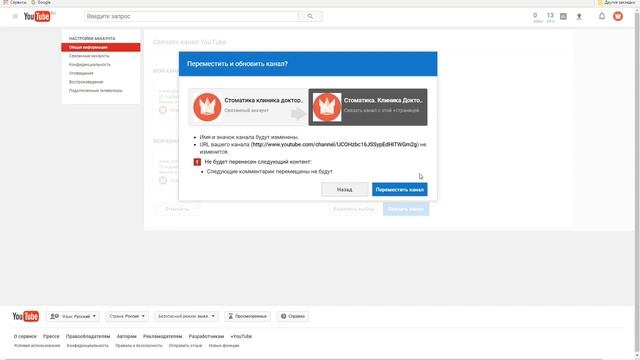The image size is (640, 360).
Task: Open 'Связанные аккаунты' sidebar item
Action: tap(89, 56)
